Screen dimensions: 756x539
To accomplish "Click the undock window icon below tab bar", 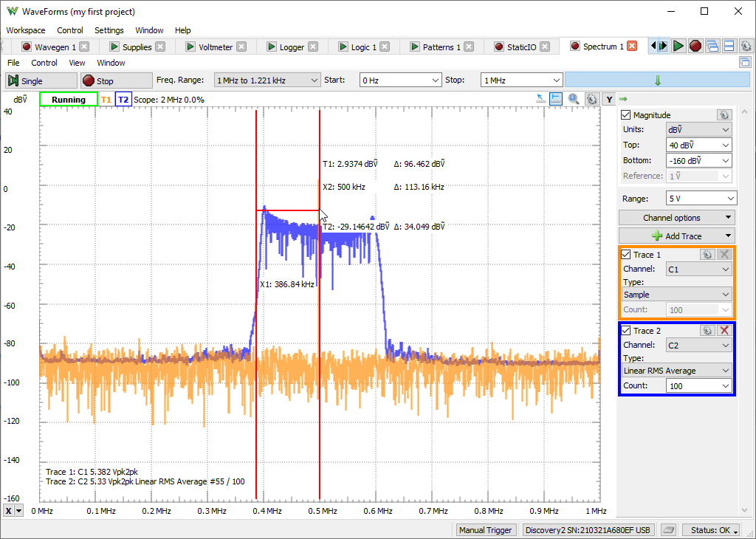I will coord(745,62).
